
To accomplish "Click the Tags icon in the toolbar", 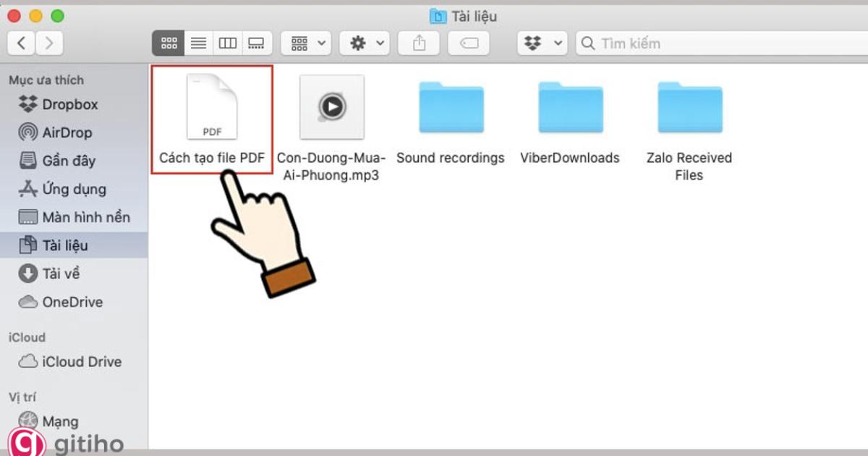I will 469,43.
